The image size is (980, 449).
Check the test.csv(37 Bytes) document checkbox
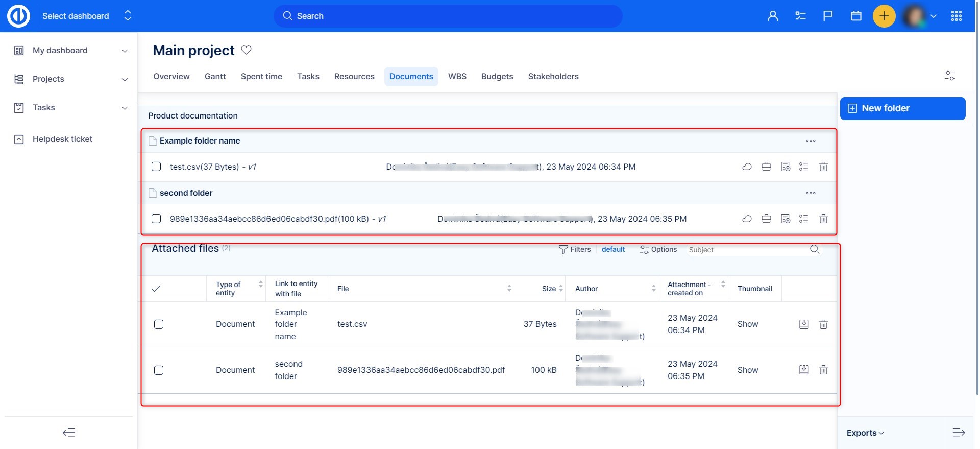[156, 167]
